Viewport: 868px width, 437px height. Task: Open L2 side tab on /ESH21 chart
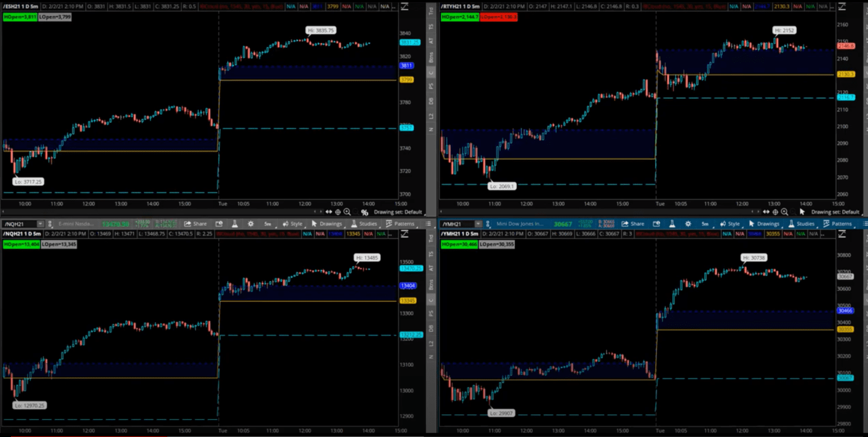(x=431, y=116)
